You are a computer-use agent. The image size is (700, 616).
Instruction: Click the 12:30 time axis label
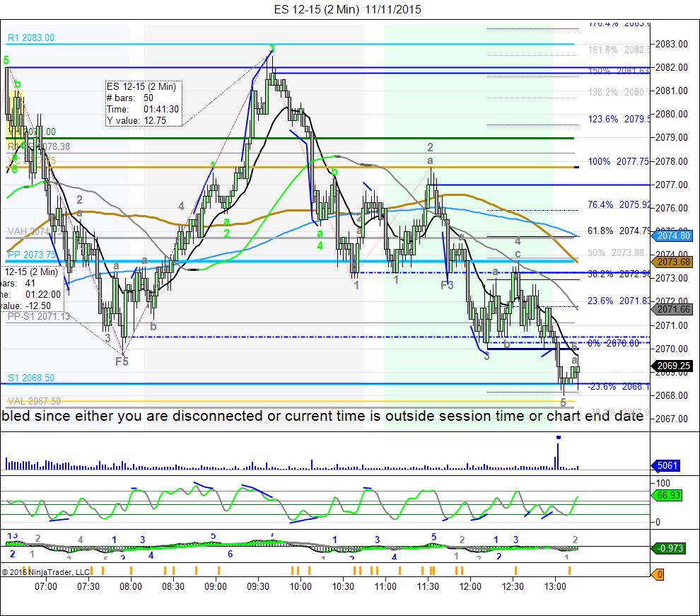click(x=513, y=586)
